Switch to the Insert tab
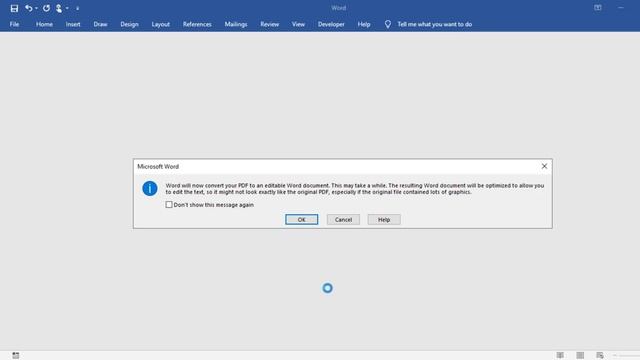Image resolution: width=640 pixels, height=360 pixels. 73,24
